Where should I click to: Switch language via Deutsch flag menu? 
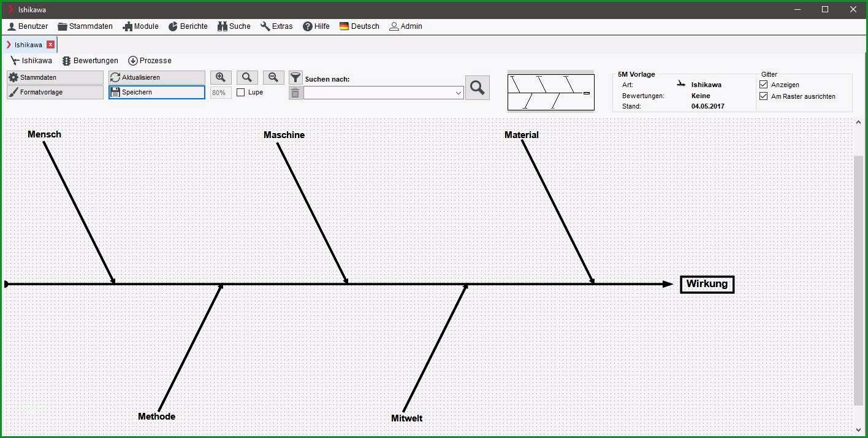tap(359, 26)
